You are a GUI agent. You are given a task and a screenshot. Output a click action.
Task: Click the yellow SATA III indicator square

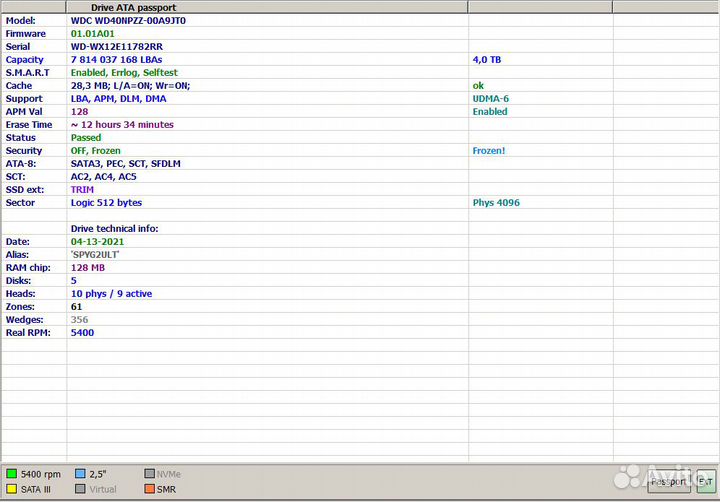pyautogui.click(x=11, y=489)
